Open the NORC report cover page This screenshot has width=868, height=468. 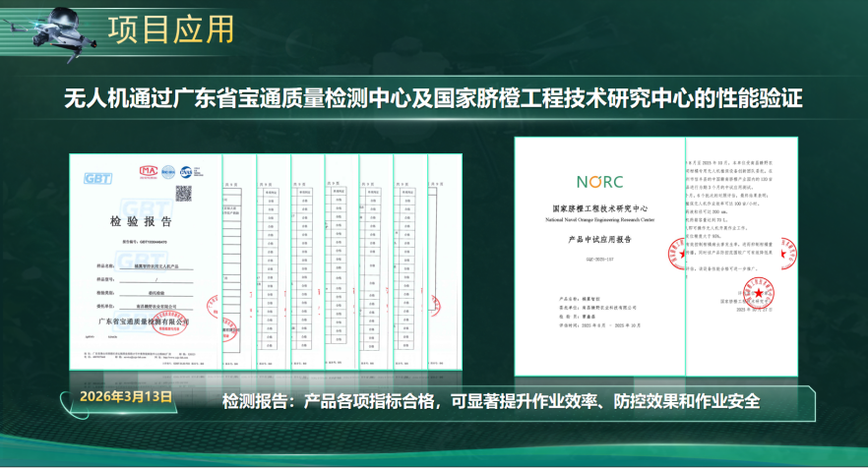click(x=598, y=256)
